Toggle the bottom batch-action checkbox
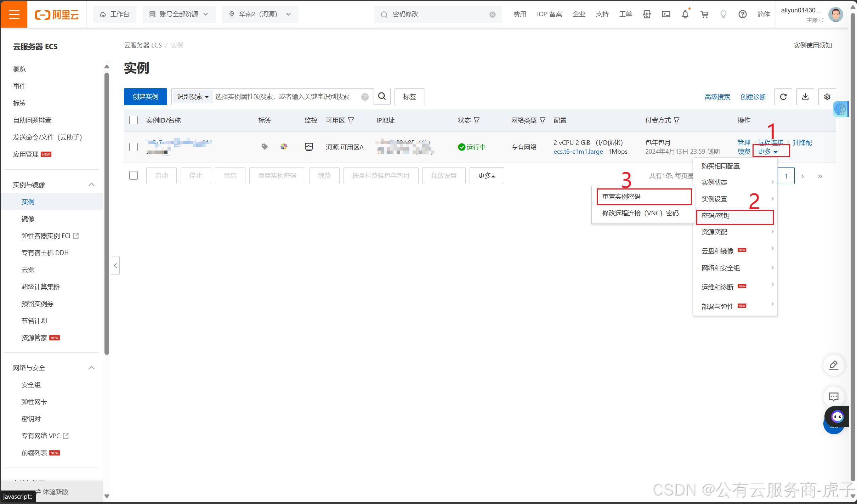 pyautogui.click(x=134, y=175)
